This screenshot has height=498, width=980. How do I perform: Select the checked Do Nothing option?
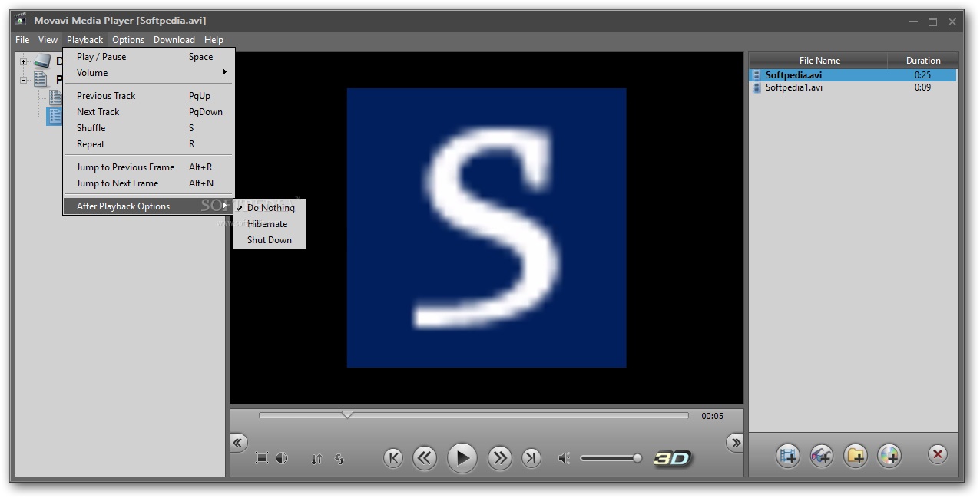(x=270, y=208)
